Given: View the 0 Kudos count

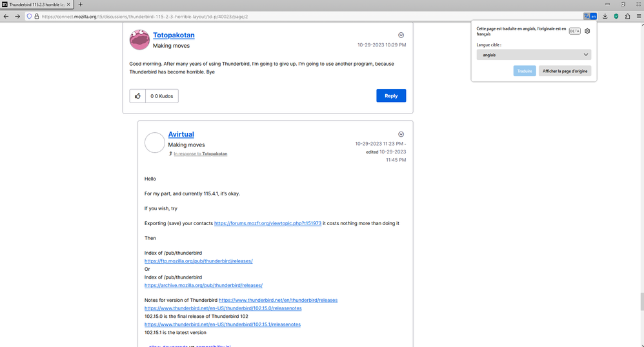Looking at the screenshot, I should pos(162,96).
